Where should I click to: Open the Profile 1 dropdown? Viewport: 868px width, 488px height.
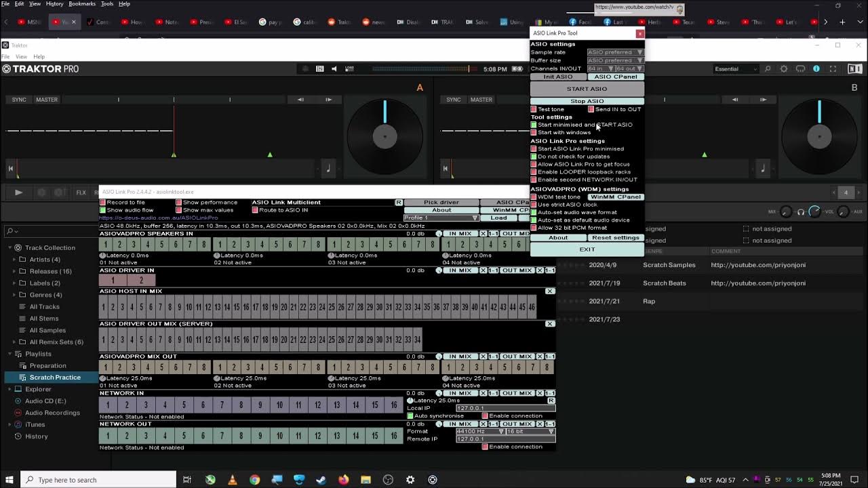click(x=441, y=218)
